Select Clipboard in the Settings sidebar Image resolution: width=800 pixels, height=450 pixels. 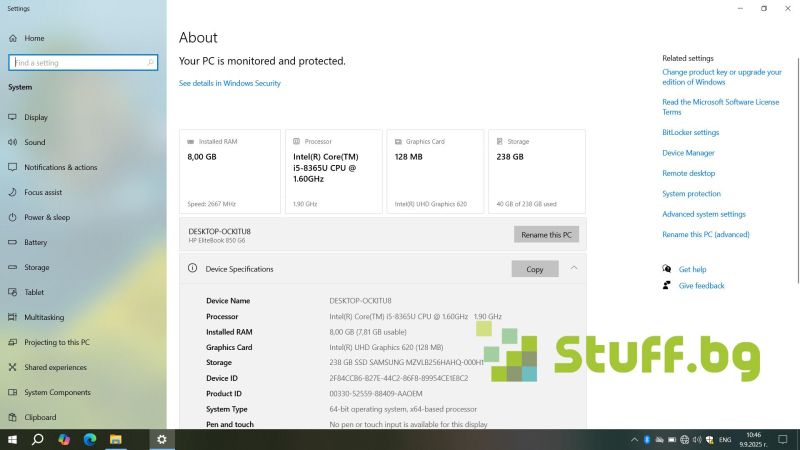[x=40, y=417]
